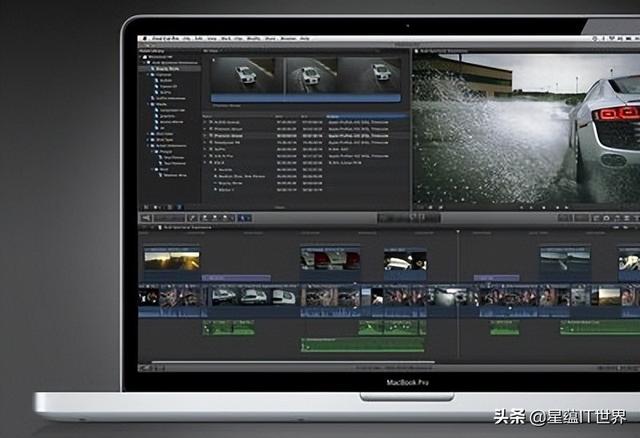Screen dimensions: 640x438
Task: Click the middle car thumbnail in the filmstrip
Action: 311,75
